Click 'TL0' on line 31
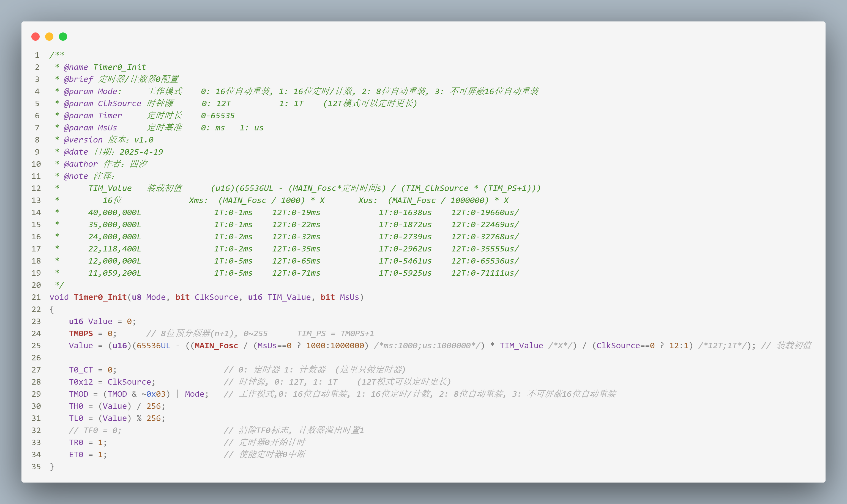The width and height of the screenshot is (847, 504). click(x=76, y=418)
